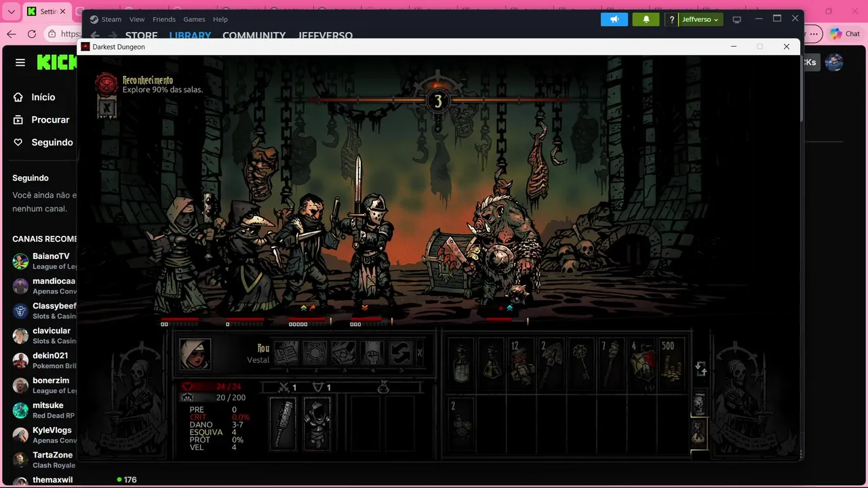Go to Steam LIBRARY tab
Image resolution: width=868 pixels, height=488 pixels.
point(190,35)
